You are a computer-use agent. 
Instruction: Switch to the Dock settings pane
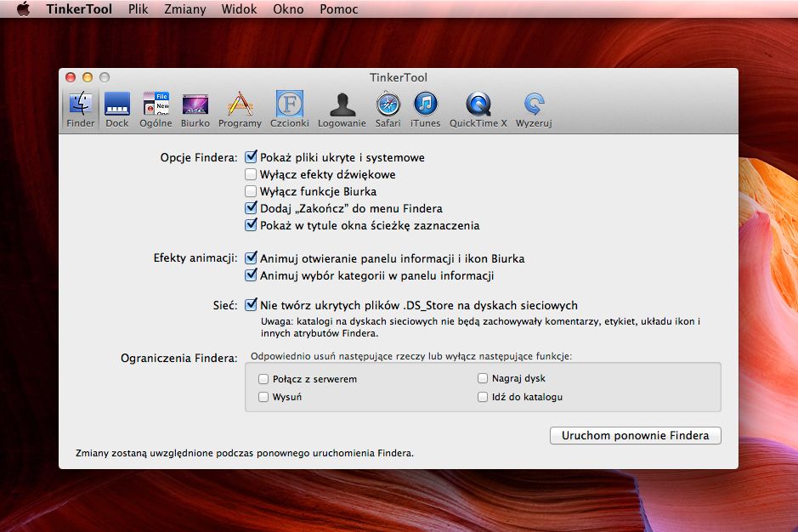point(117,109)
